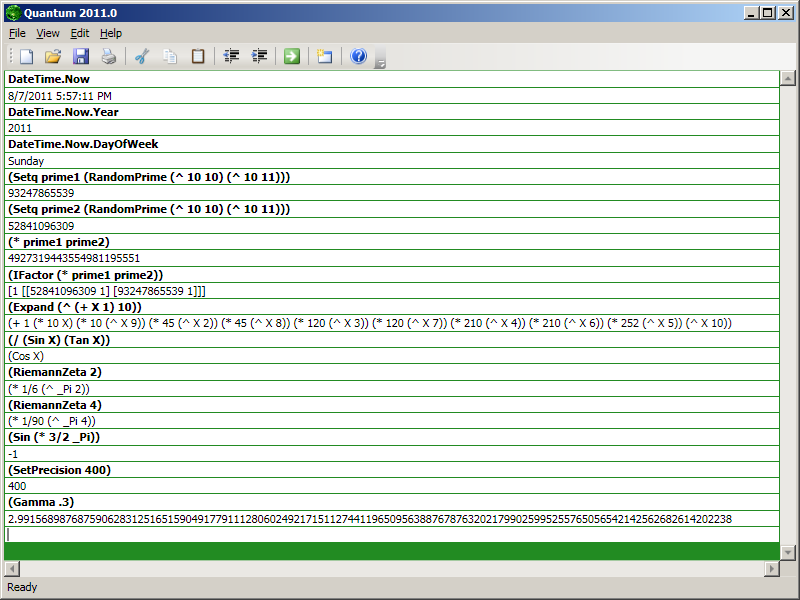
Task: Click the empty input line below Gamma result
Action: point(390,534)
